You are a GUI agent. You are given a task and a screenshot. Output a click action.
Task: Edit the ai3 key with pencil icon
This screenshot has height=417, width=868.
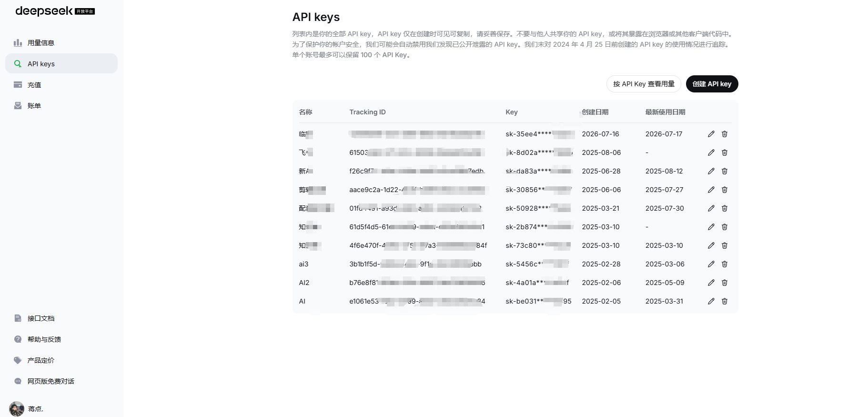(x=711, y=264)
